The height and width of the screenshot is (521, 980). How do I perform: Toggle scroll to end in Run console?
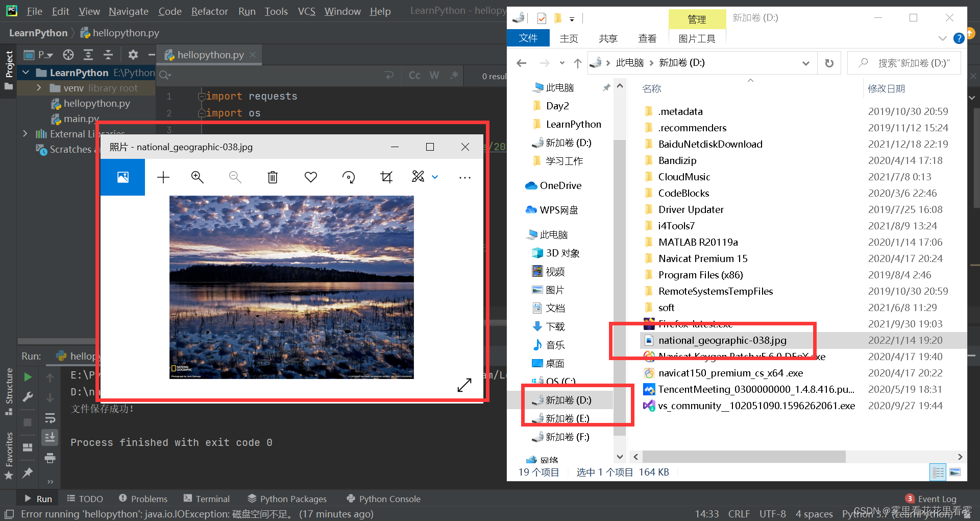[x=50, y=438]
